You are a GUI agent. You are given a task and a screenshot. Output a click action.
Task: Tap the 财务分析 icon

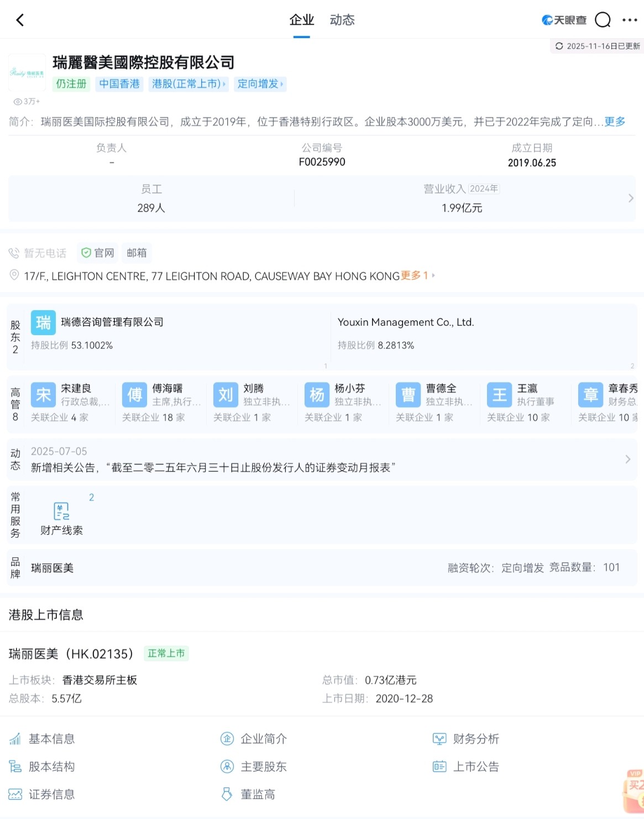tap(438, 738)
